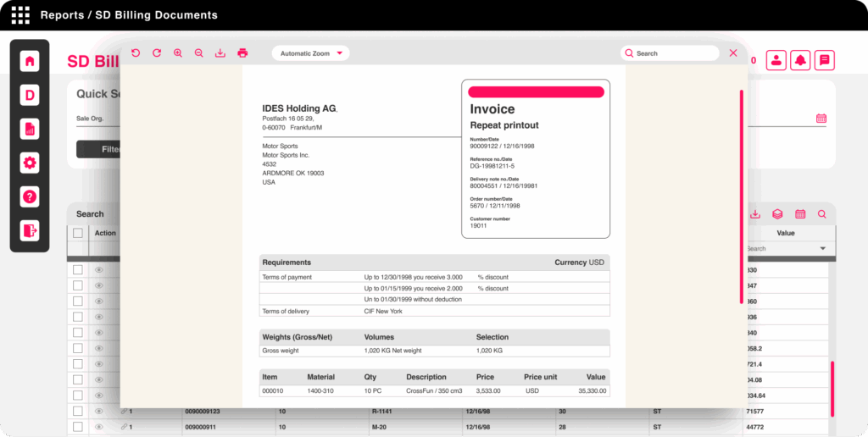Click the invoice viewer vertical scrollbar
The image size is (868, 437).
[742, 196]
